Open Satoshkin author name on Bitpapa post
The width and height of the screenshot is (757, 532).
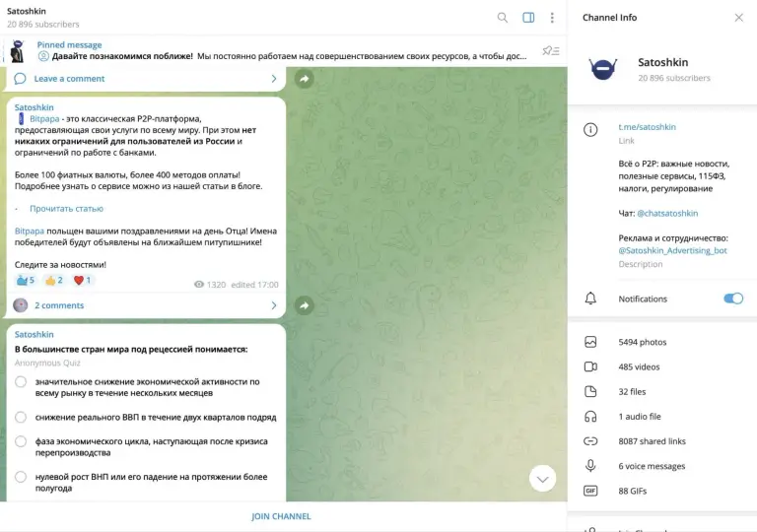coord(34,107)
